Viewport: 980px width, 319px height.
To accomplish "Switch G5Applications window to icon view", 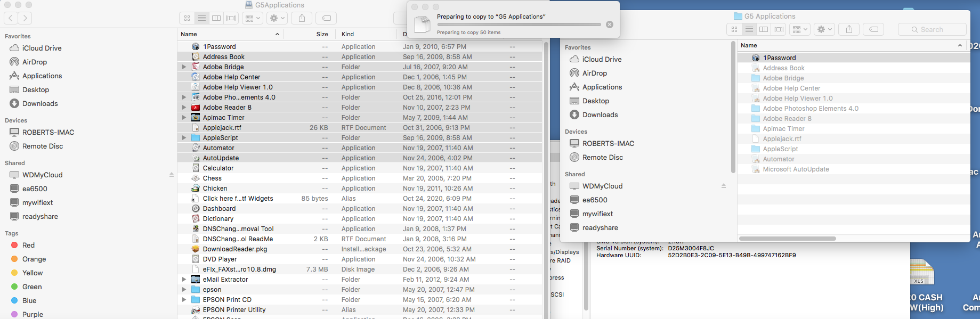I will [x=187, y=18].
